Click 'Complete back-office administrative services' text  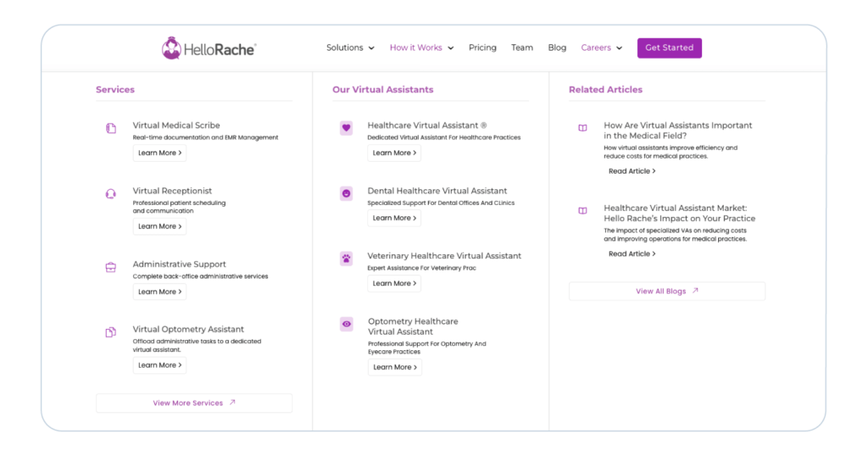point(200,276)
